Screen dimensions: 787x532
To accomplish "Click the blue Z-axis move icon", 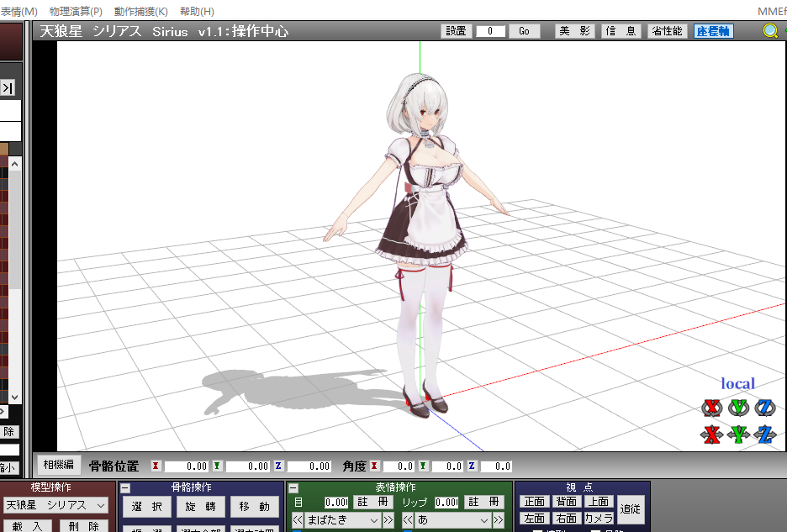I will (765, 435).
